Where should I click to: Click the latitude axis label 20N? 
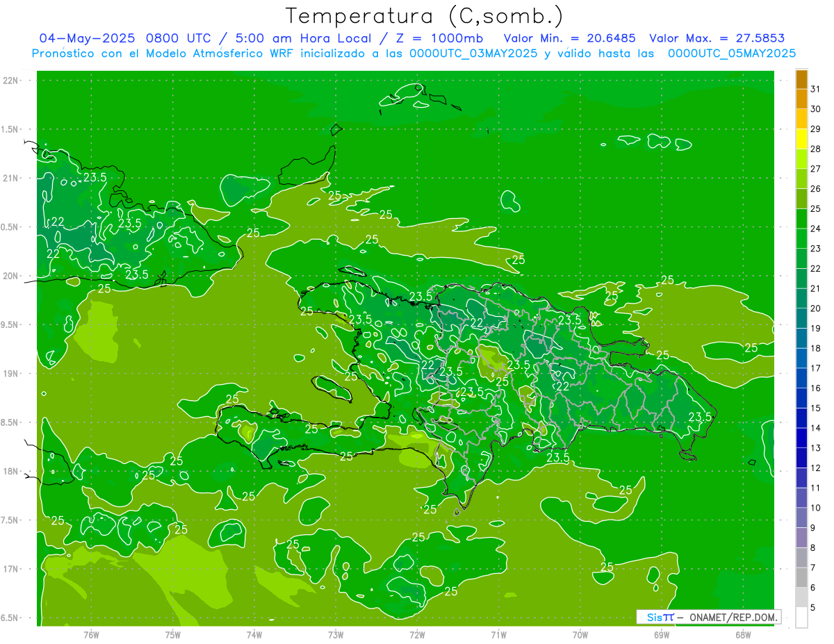click(x=10, y=276)
